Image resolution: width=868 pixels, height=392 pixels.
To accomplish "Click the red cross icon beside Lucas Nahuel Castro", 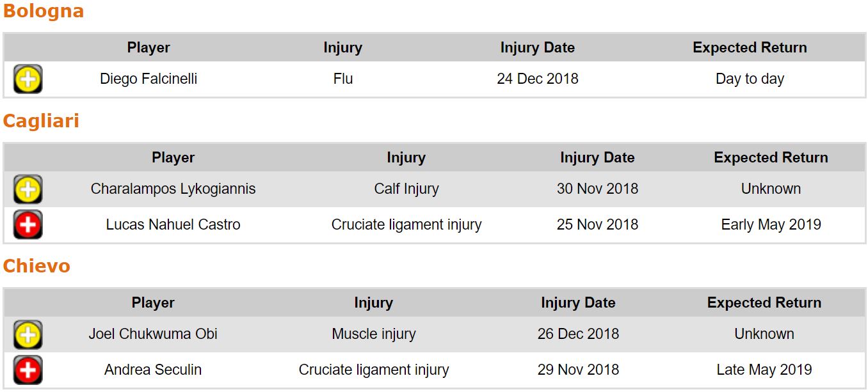I will (28, 224).
